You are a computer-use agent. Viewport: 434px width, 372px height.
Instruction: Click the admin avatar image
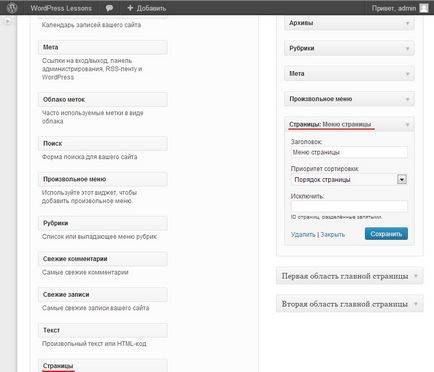click(424, 8)
